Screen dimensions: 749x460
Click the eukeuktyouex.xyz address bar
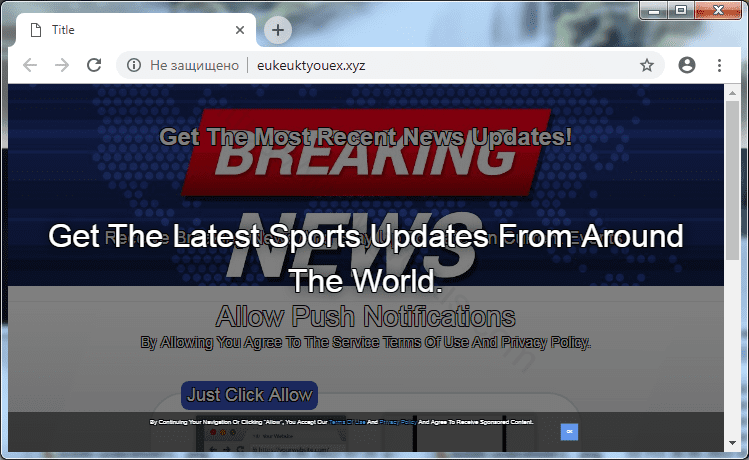click(400, 65)
